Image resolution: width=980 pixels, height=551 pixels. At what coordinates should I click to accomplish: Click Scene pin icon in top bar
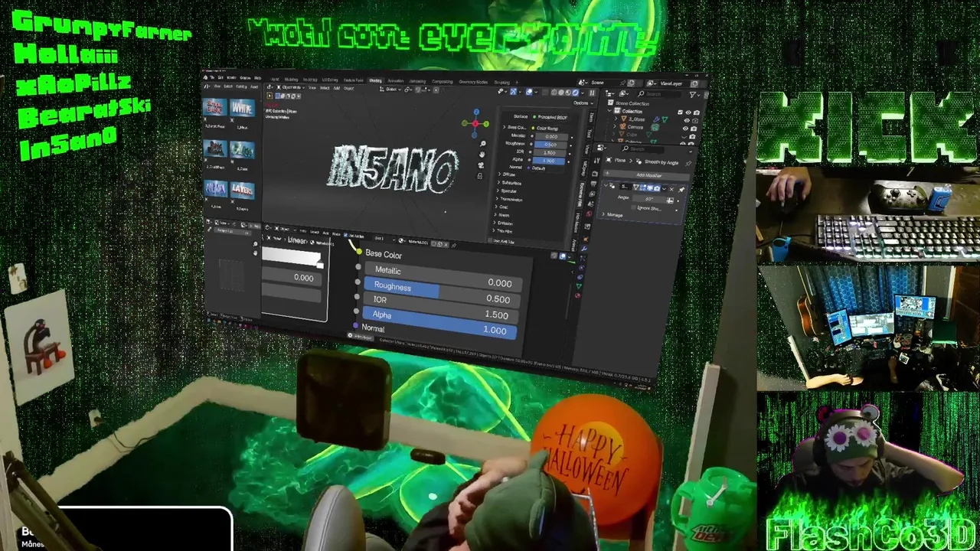tap(622, 83)
